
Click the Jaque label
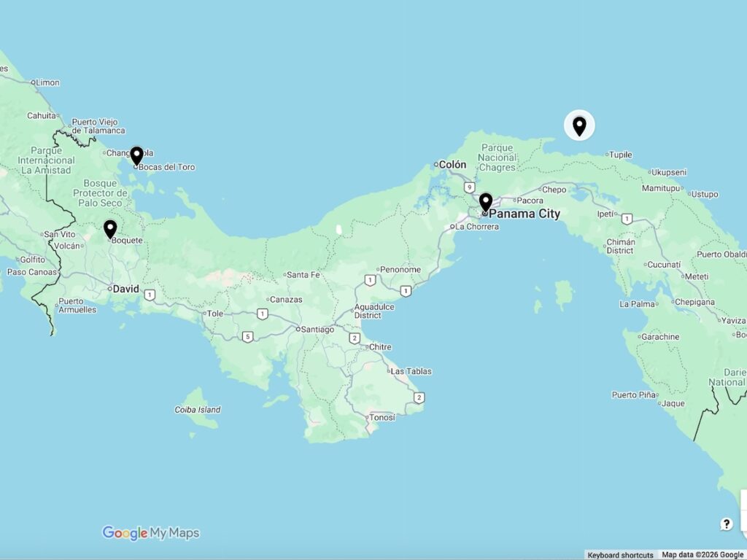coord(673,403)
